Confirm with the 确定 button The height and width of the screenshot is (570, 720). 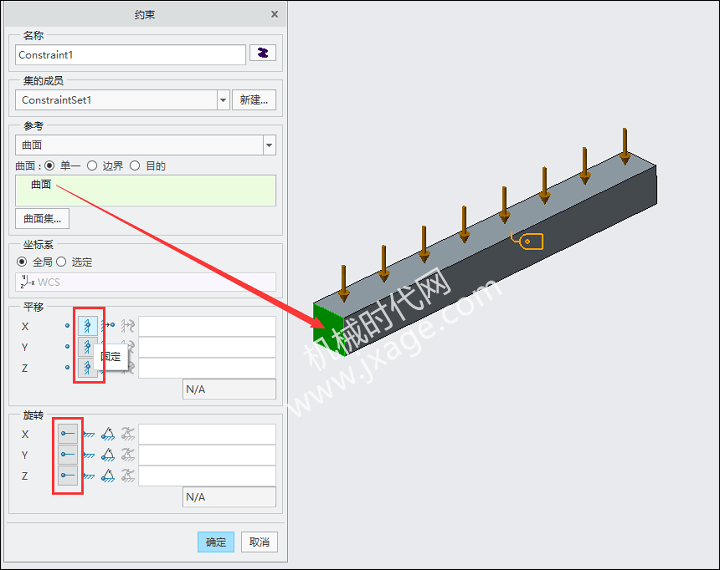tap(216, 542)
